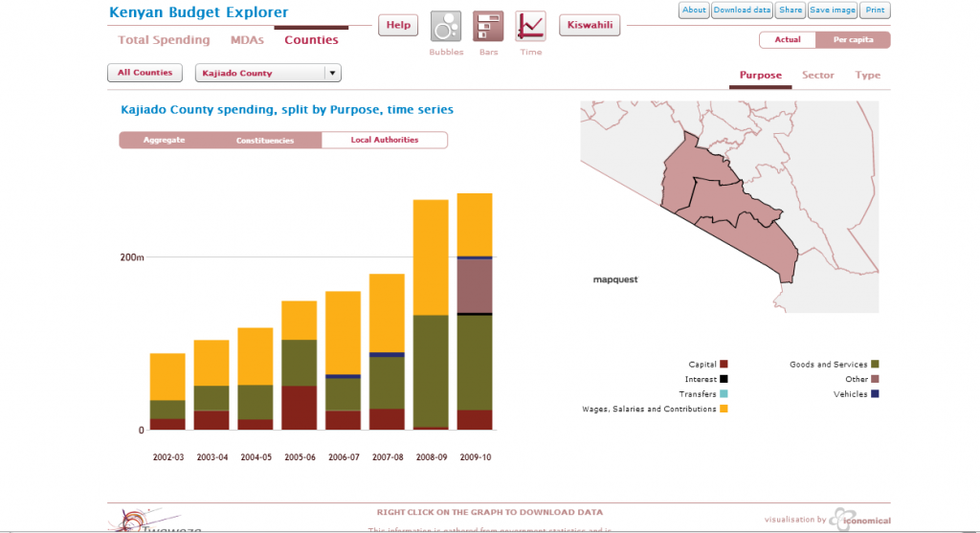Click the Interest legend black square
The image size is (980, 533).
pos(724,379)
